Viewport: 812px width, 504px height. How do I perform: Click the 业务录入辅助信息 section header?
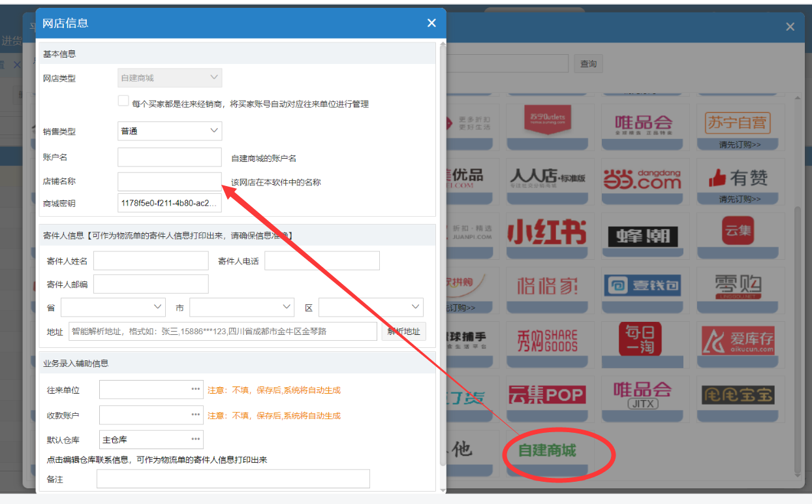click(237, 363)
